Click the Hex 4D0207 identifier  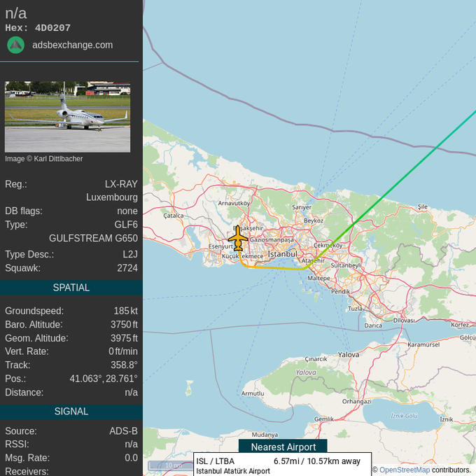pyautogui.click(x=38, y=28)
